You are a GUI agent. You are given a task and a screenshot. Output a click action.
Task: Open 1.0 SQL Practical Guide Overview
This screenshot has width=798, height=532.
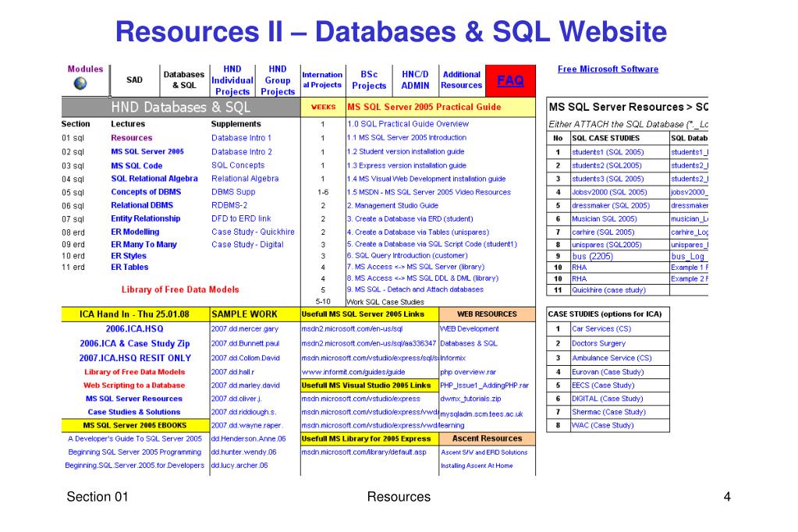(408, 124)
